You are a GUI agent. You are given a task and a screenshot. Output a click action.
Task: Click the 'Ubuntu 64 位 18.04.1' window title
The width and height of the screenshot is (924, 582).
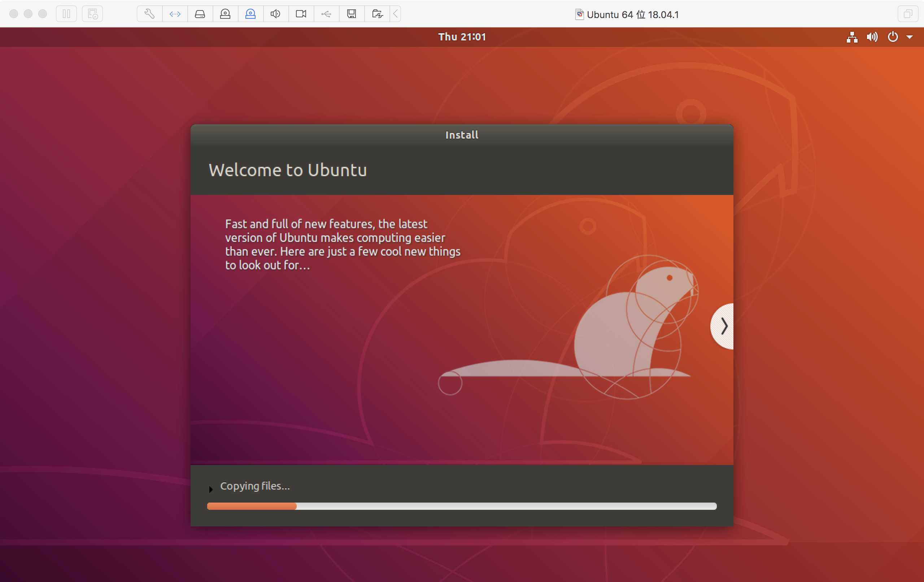coord(633,14)
